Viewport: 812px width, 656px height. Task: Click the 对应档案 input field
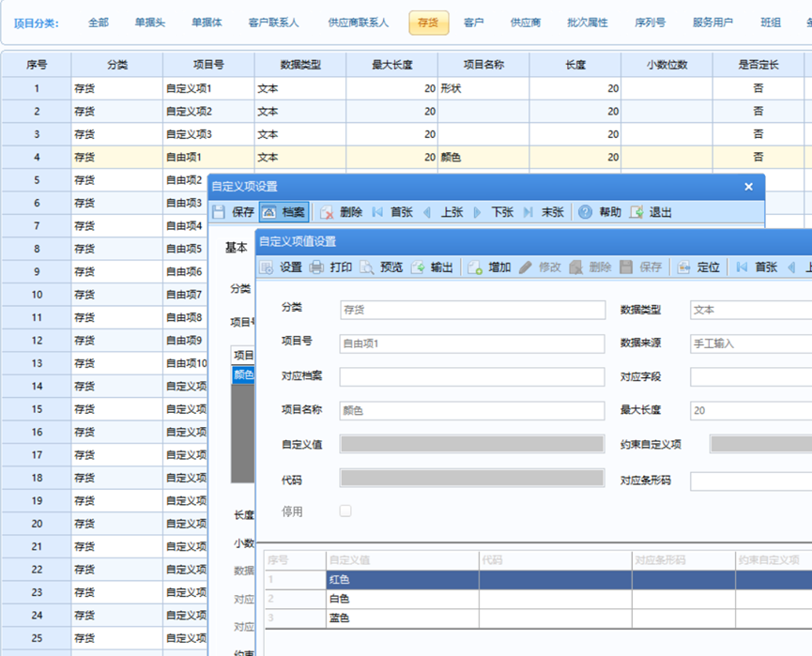(472, 377)
